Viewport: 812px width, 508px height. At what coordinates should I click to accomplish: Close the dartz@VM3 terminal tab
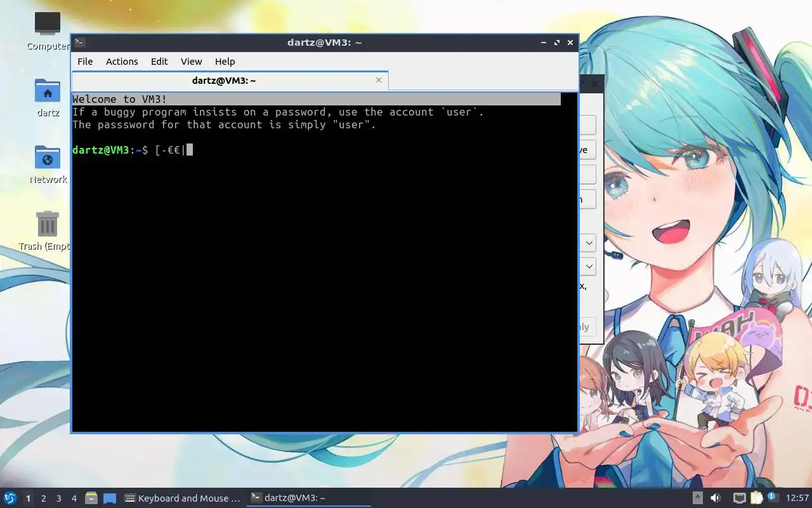click(379, 80)
